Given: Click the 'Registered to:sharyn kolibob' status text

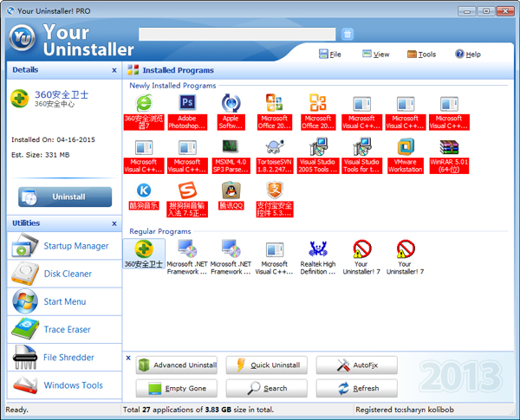Looking at the screenshot, I should click(405, 410).
